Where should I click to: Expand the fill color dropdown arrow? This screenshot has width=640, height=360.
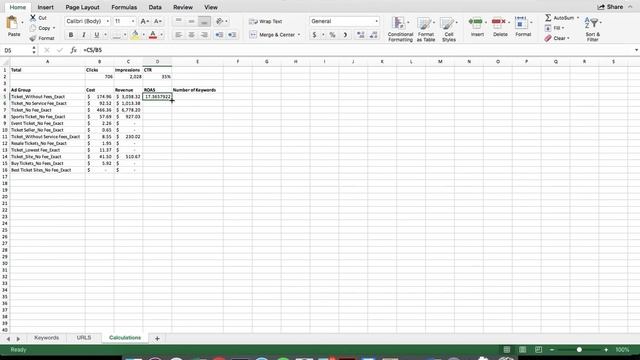[x=144, y=35]
